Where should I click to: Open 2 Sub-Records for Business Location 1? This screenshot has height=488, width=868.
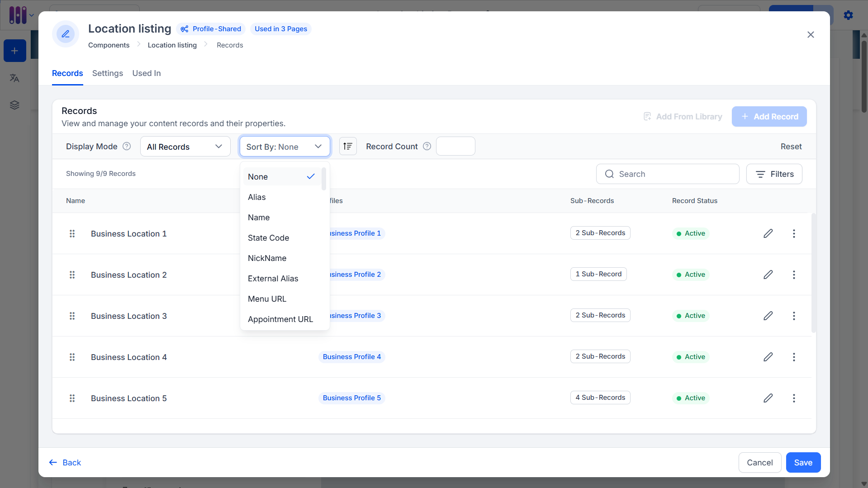pos(600,233)
